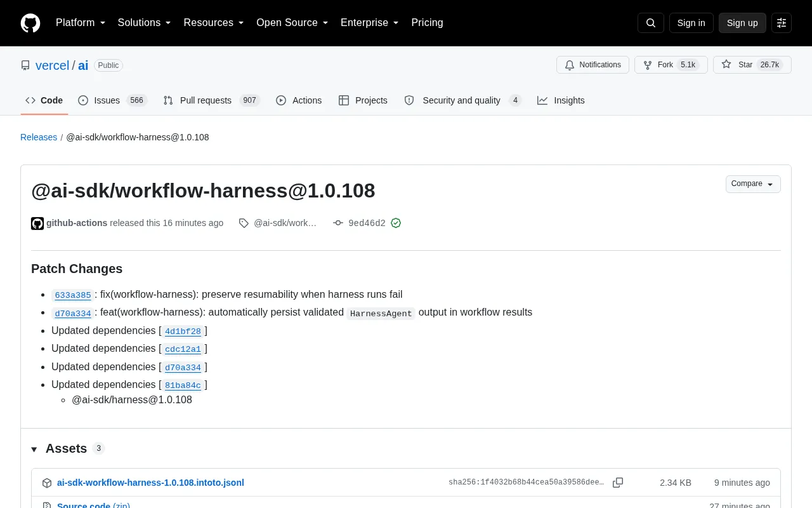Click the Sign up button

click(742, 23)
